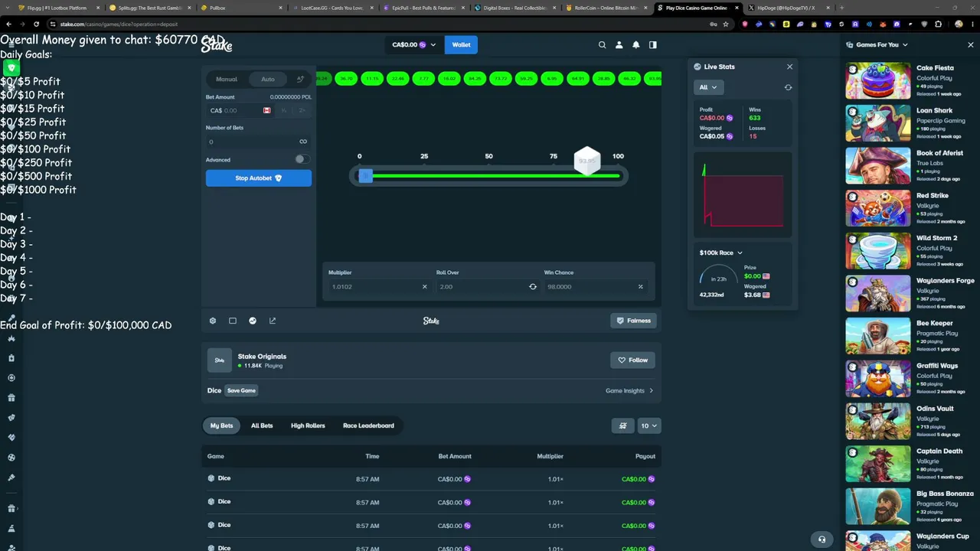Change the rows count dropdown showing 10
This screenshot has width=980, height=551.
click(648, 425)
